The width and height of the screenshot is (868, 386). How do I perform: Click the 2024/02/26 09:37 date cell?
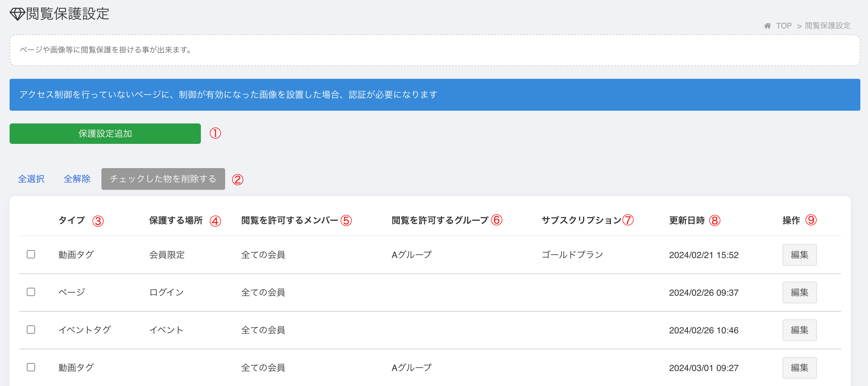[x=704, y=293]
